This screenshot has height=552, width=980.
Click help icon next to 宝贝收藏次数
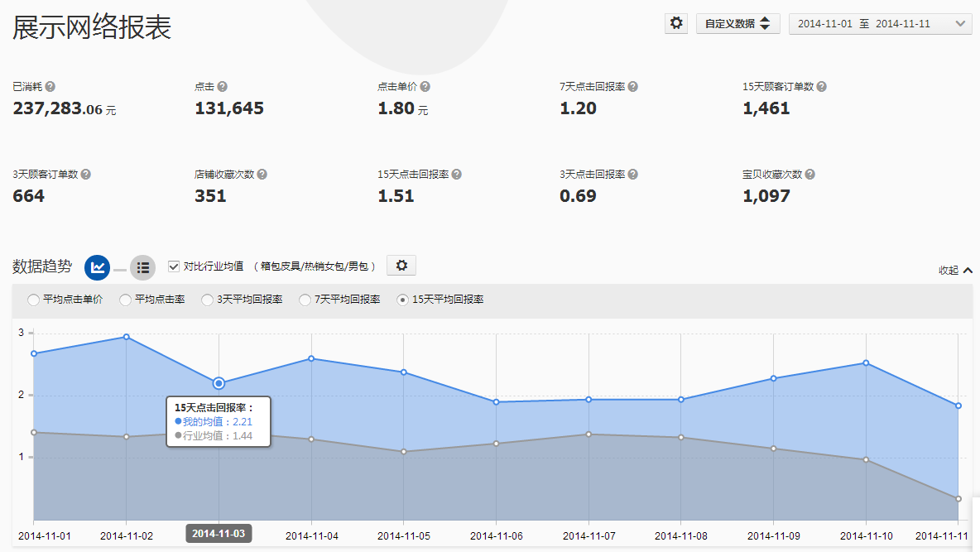pyautogui.click(x=809, y=175)
